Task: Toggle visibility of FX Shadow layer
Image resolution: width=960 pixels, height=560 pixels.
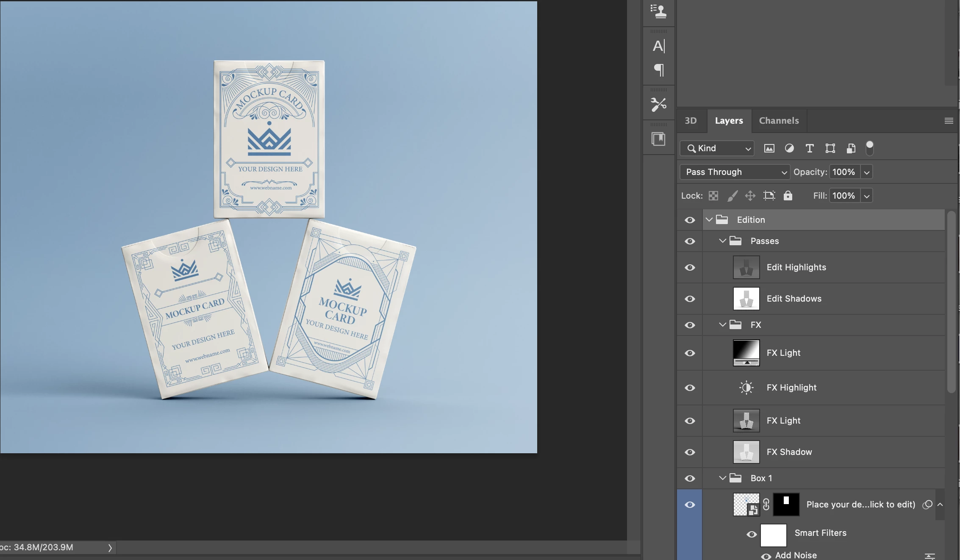Action: tap(690, 452)
